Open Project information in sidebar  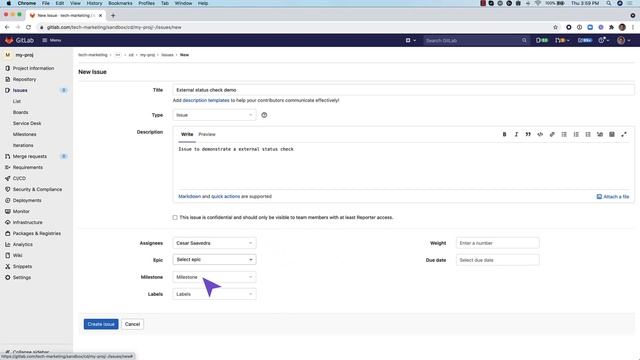point(33,68)
